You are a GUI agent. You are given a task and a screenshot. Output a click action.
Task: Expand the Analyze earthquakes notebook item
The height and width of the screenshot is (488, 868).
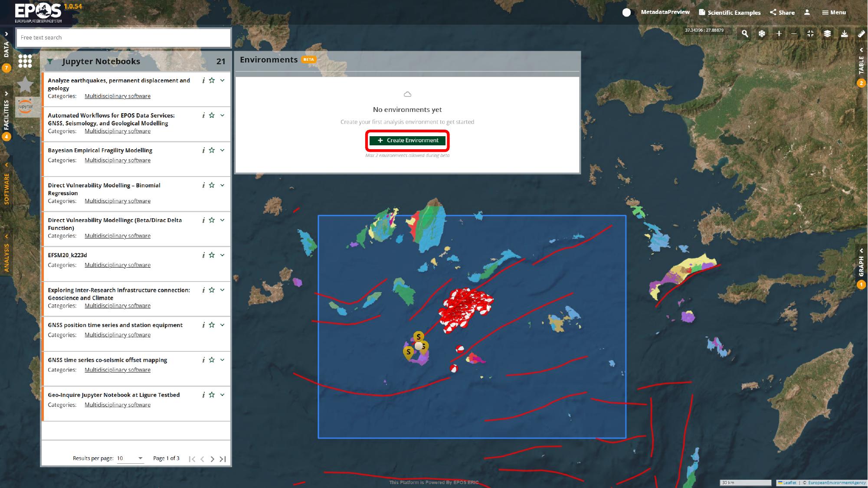tap(223, 80)
